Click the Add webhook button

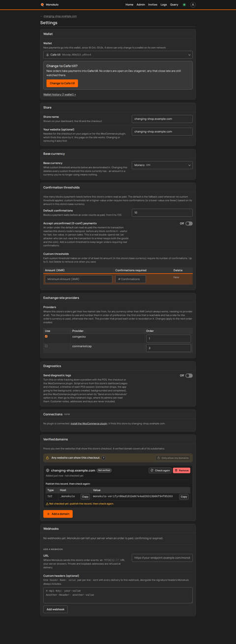(56, 609)
